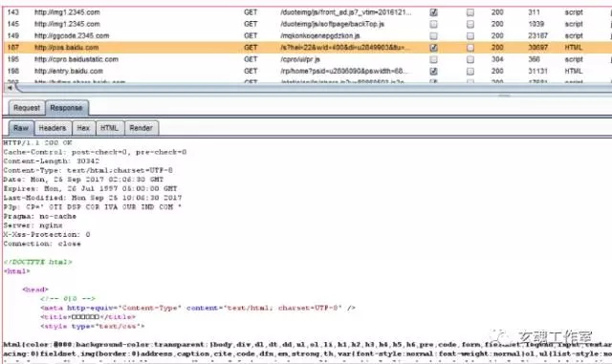Image resolution: width=612 pixels, height=364 pixels.
Task: Click the HTTP/1.1 200 OK line
Action: 38,142
